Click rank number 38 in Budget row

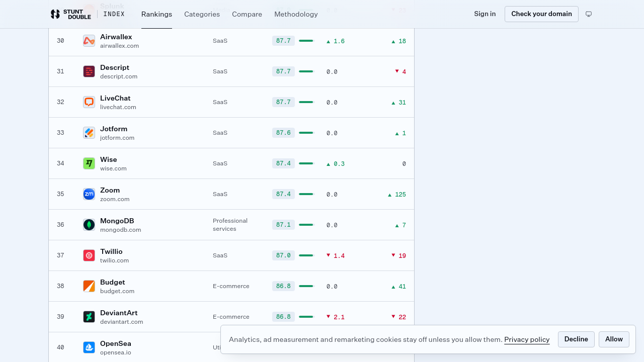[x=60, y=286]
